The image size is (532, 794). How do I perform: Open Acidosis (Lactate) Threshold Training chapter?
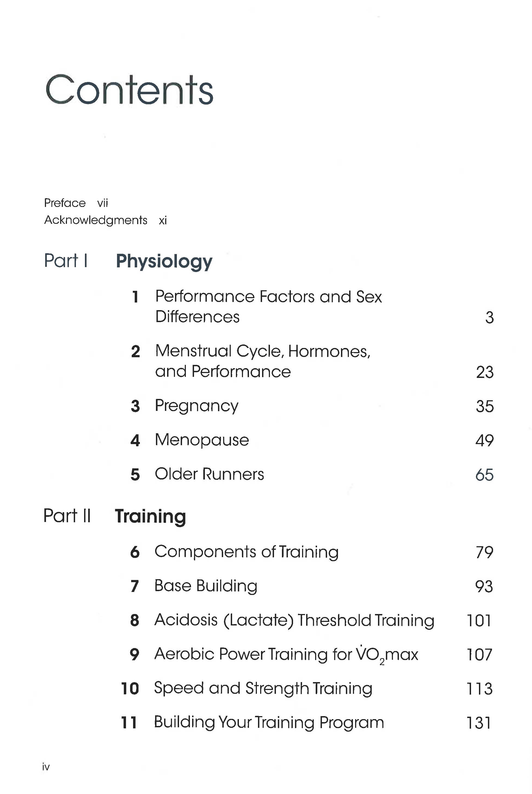(x=294, y=620)
